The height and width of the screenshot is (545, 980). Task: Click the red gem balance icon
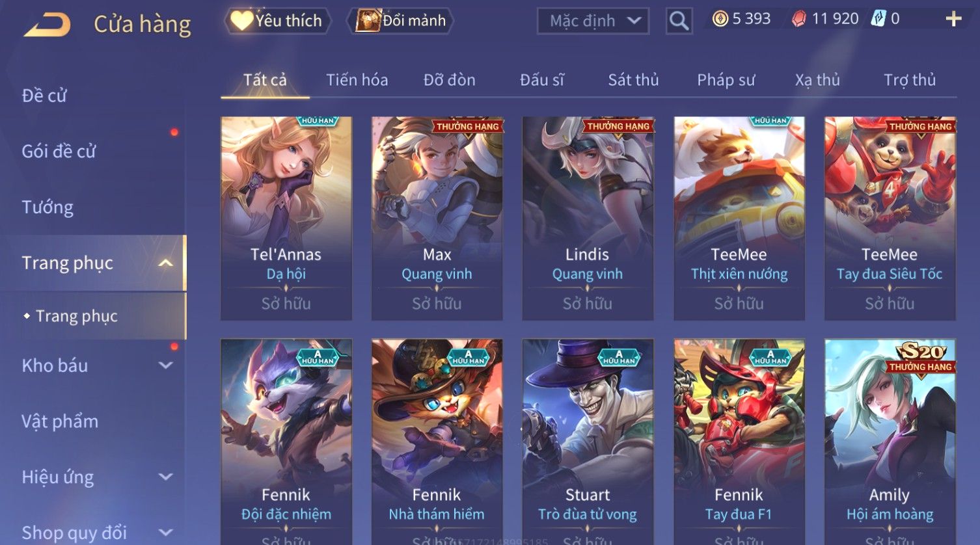click(x=798, y=19)
